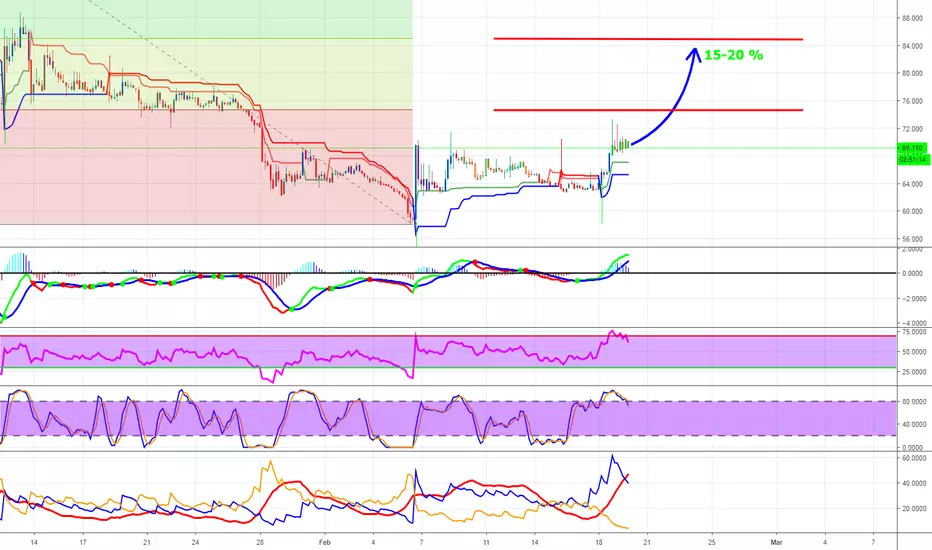Click the -2.0000 MACD scale label
This screenshot has height=550, width=932.
click(912, 299)
